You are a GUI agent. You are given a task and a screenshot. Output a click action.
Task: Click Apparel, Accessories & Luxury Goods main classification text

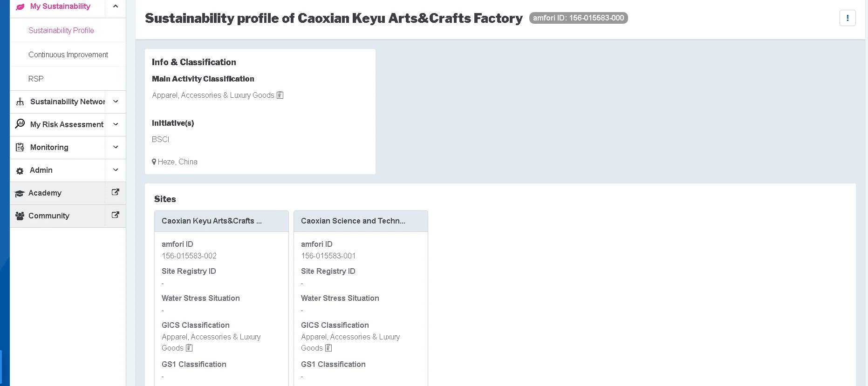[x=213, y=95]
